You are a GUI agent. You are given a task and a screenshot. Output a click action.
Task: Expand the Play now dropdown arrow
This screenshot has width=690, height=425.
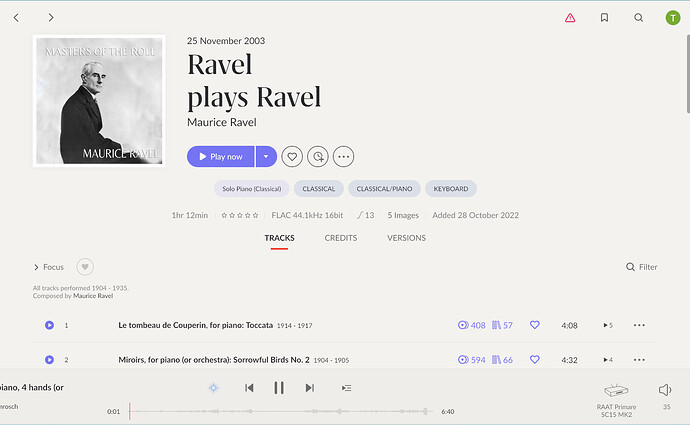tap(265, 156)
